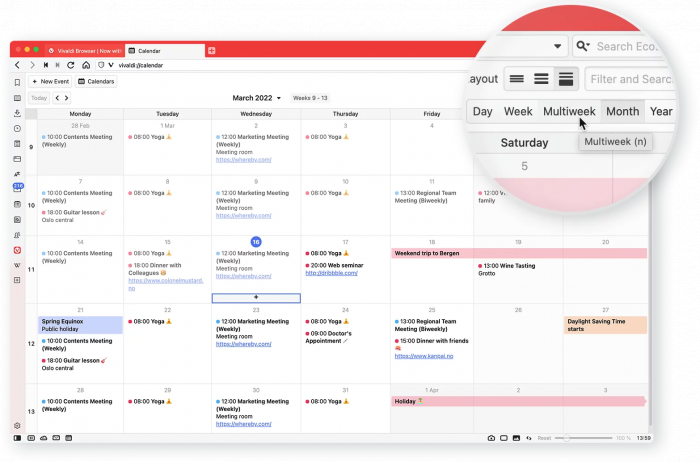Screen dimensions: 700x462
Task: Click calendar status icon in status bar
Action: (68, 438)
